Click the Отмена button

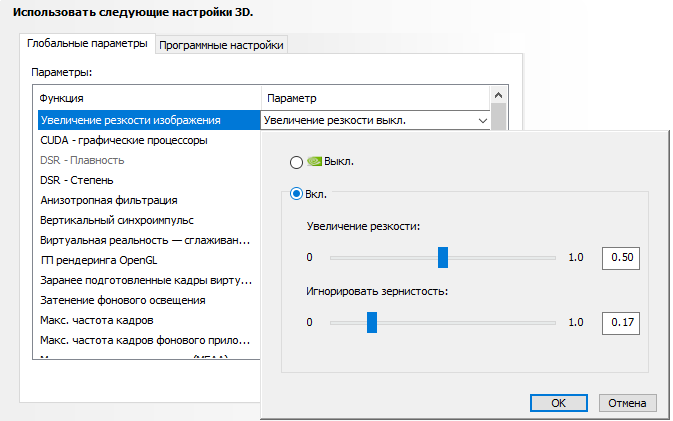(x=627, y=403)
